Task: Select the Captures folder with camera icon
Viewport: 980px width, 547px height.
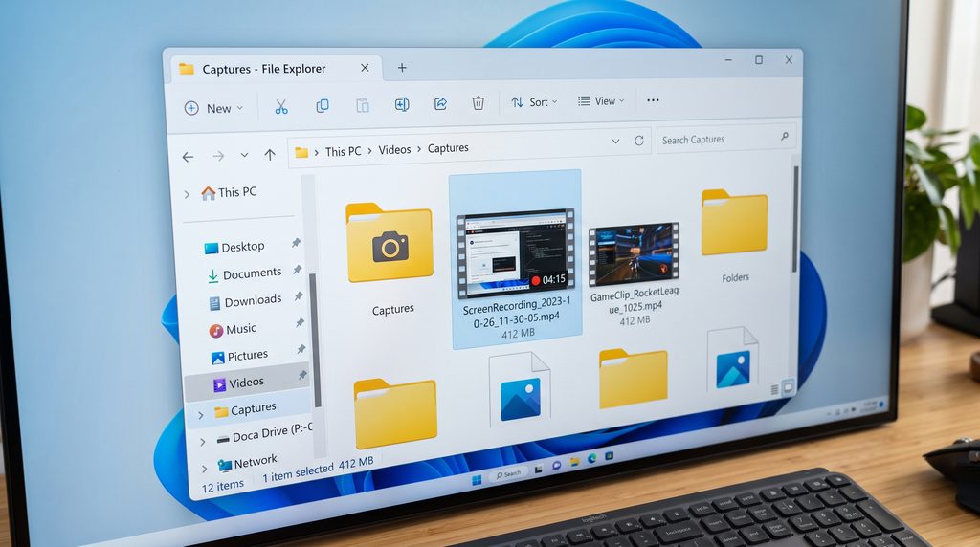Action: pos(390,258)
